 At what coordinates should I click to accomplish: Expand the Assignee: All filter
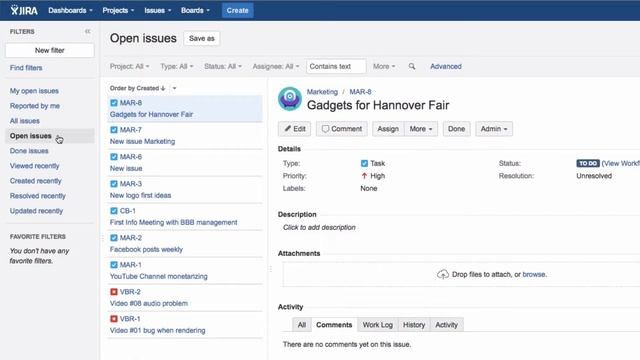[276, 66]
